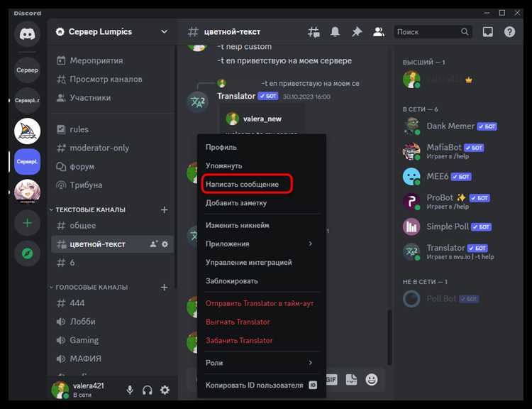Click valera421 user panel avatar

(60, 390)
